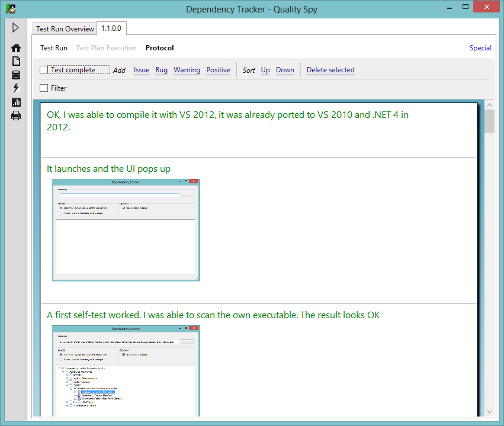Click the Quality Spy app icon in title bar
The width and height of the screenshot is (504, 426).
(x=11, y=9)
